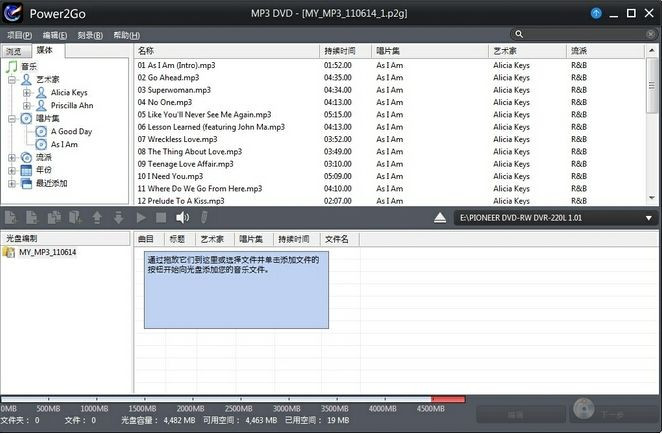Viewport: 662px width, 434px height.
Task: Open the 编辑(E) menu
Action: [55, 35]
